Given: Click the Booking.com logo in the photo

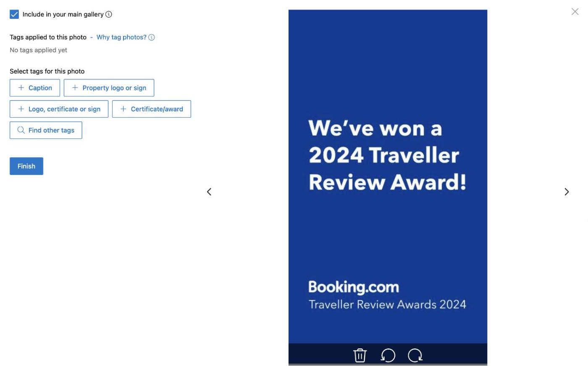Looking at the screenshot, I should (354, 287).
